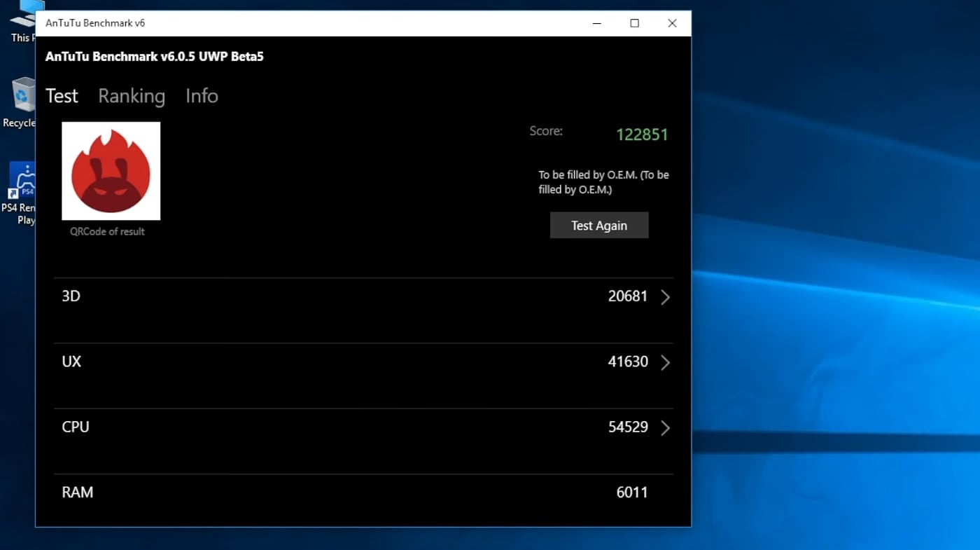
Task: Expand the RAM score details
Action: coord(664,493)
